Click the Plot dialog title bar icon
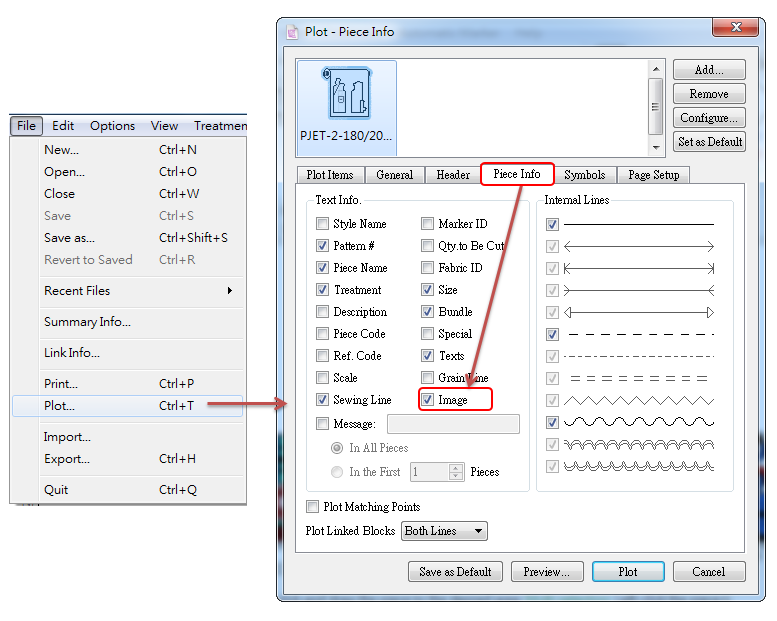The image size is (777, 621). pos(292,31)
